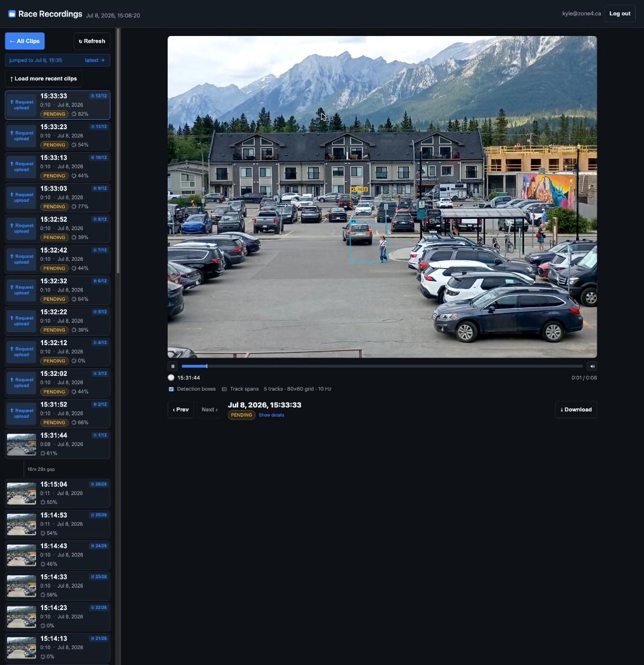Click the Jul 8, 2026, 15:33:33 clip title
Viewport: 644px width, 665px height.
point(264,405)
